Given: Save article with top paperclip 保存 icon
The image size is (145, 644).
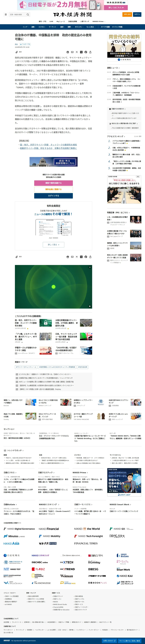Looking at the screenshot, I should click(18, 52).
